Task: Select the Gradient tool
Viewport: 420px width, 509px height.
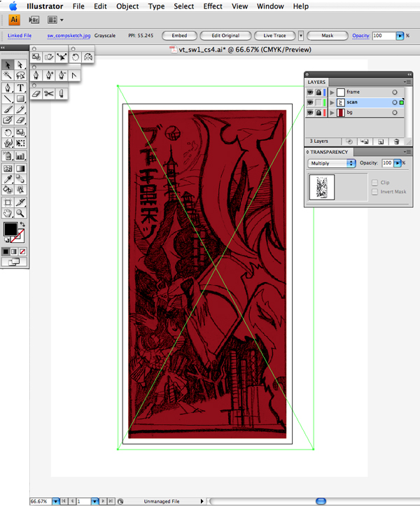Action: point(20,168)
